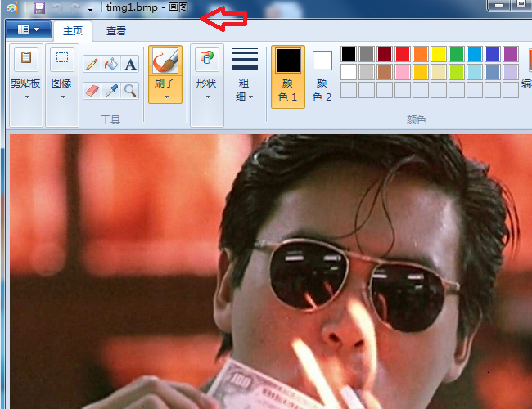Click the Redo arrow in quick access toolbar
Viewport: 532px width, 409px height.
74,8
